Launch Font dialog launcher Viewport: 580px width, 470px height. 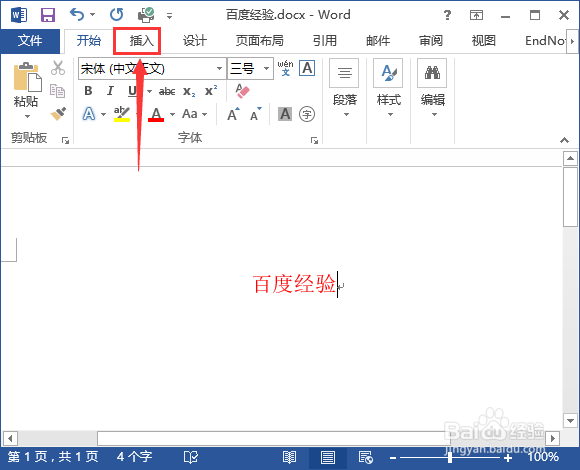tap(314, 141)
